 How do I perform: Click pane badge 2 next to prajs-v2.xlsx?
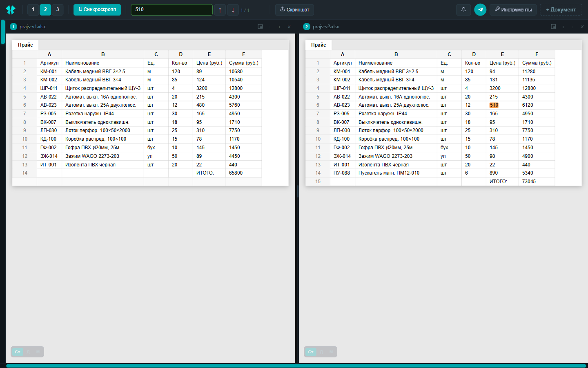coord(307,27)
